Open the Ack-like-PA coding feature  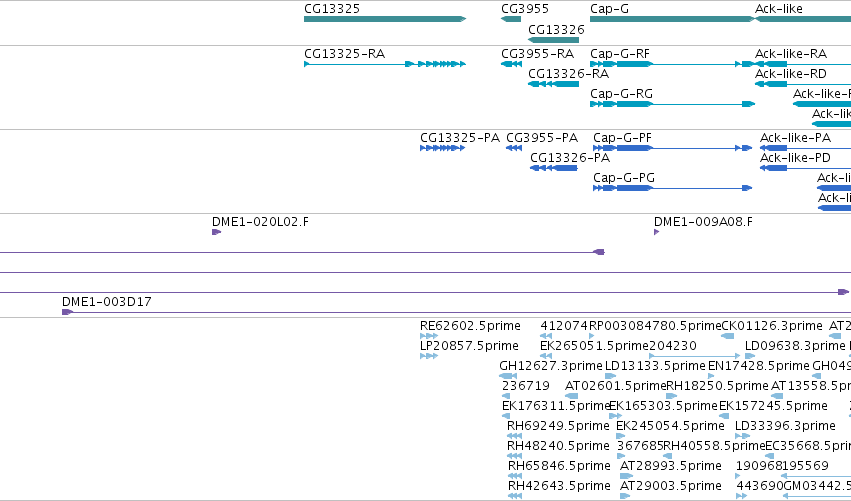coord(805,148)
